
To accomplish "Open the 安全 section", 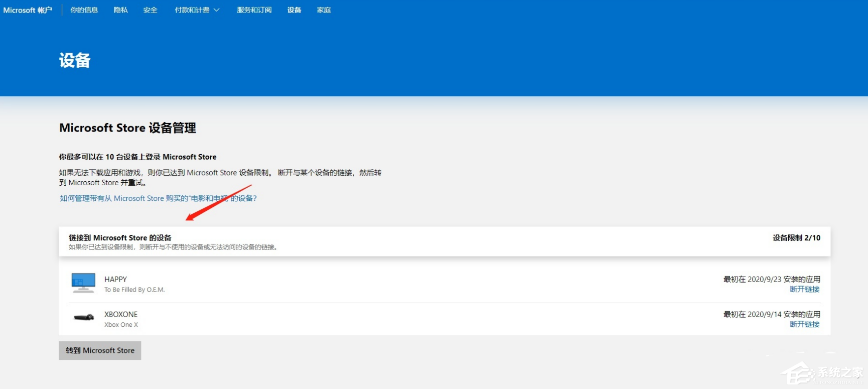I will click(x=150, y=10).
